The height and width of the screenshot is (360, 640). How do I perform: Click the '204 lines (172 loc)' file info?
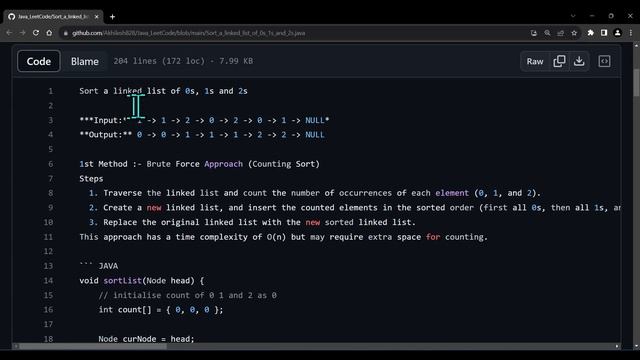(x=183, y=61)
